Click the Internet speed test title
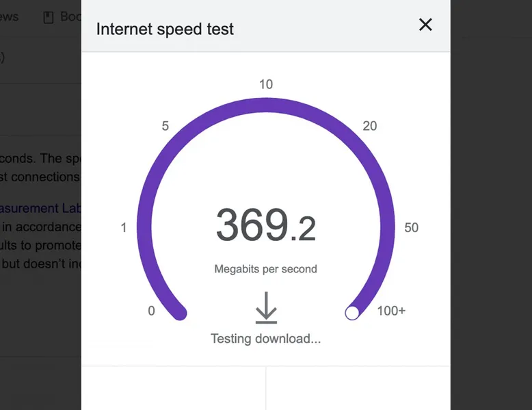The height and width of the screenshot is (410, 532). 165,29
